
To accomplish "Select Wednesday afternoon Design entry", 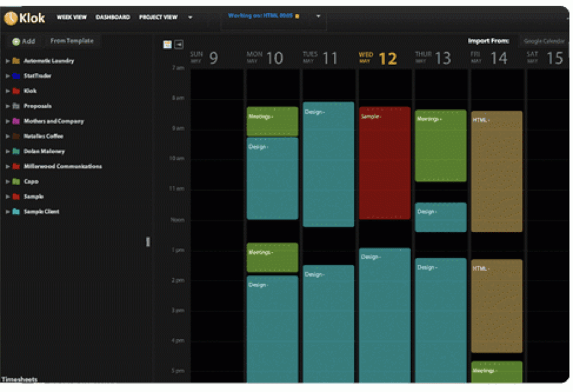I will [384, 316].
